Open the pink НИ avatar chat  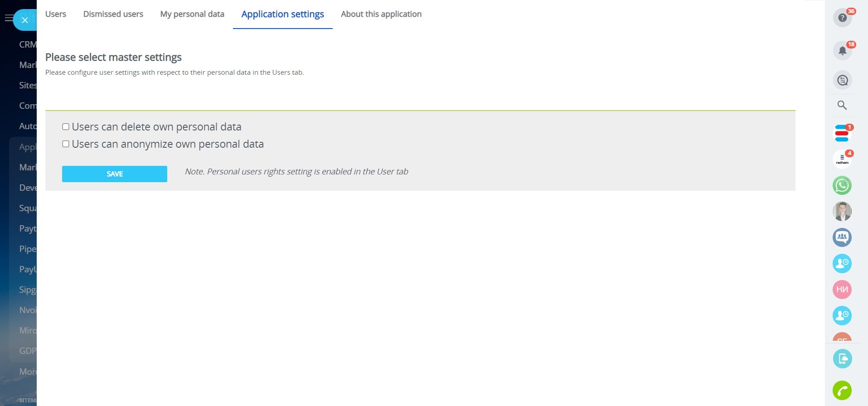[842, 290]
